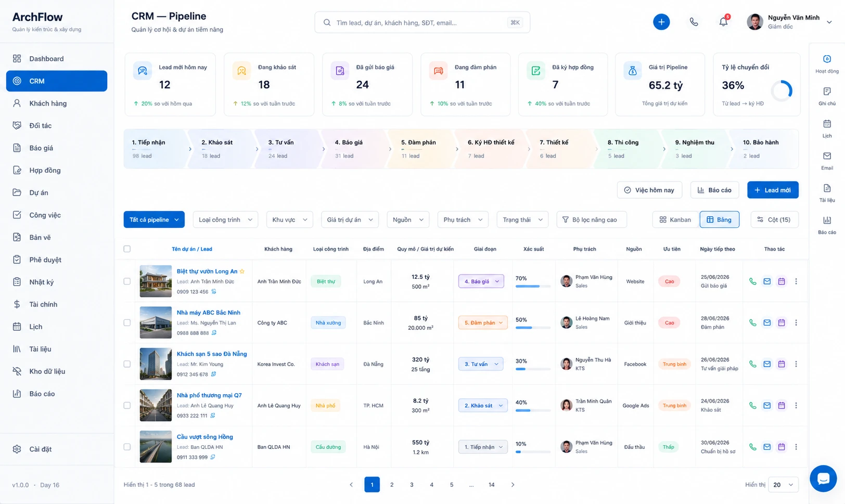Select pipeline stage 4. Báo giá
Screen dimensions: 845x504
(353, 149)
